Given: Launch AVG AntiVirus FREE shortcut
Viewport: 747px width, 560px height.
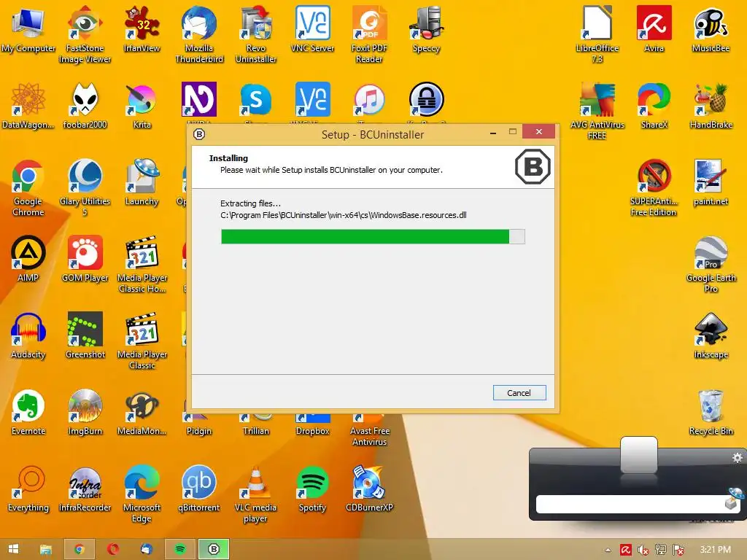Looking at the screenshot, I should point(597,112).
